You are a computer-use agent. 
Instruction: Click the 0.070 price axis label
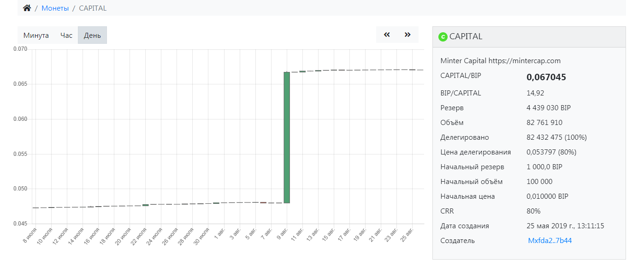coord(20,49)
